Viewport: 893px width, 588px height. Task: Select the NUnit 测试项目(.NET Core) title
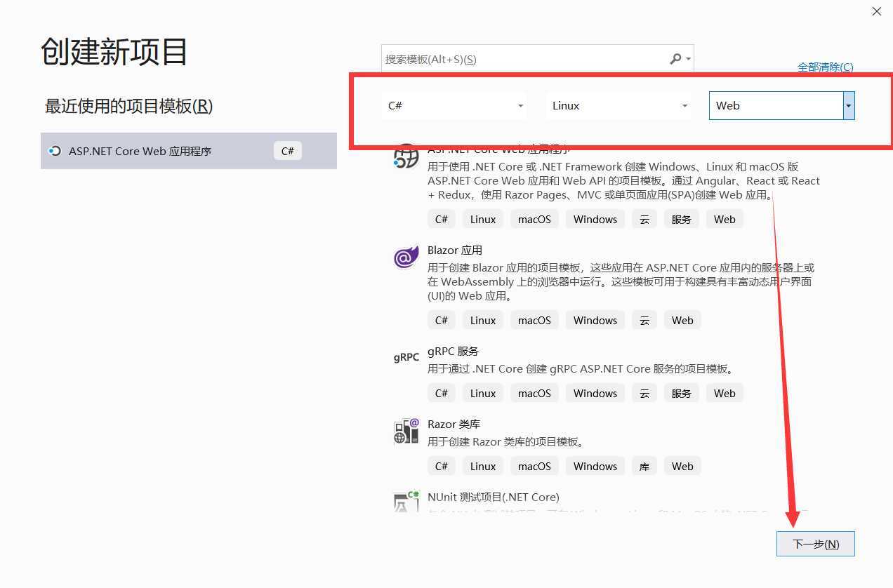tap(494, 497)
